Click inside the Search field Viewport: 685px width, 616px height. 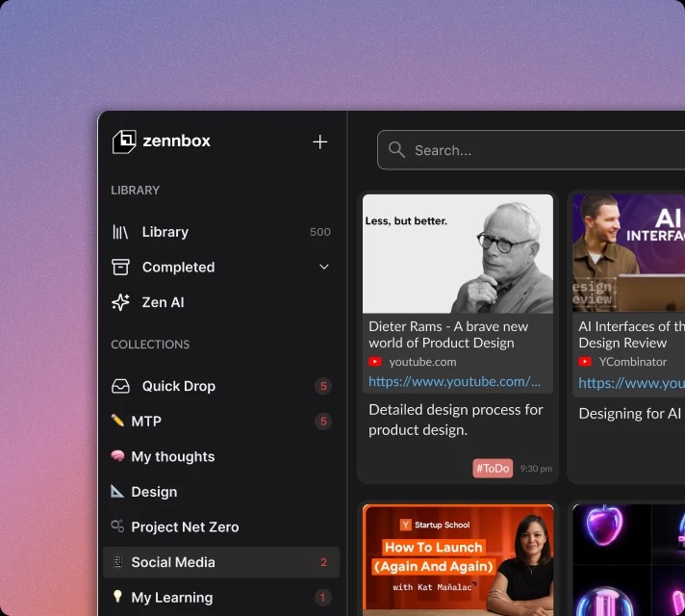click(x=539, y=150)
